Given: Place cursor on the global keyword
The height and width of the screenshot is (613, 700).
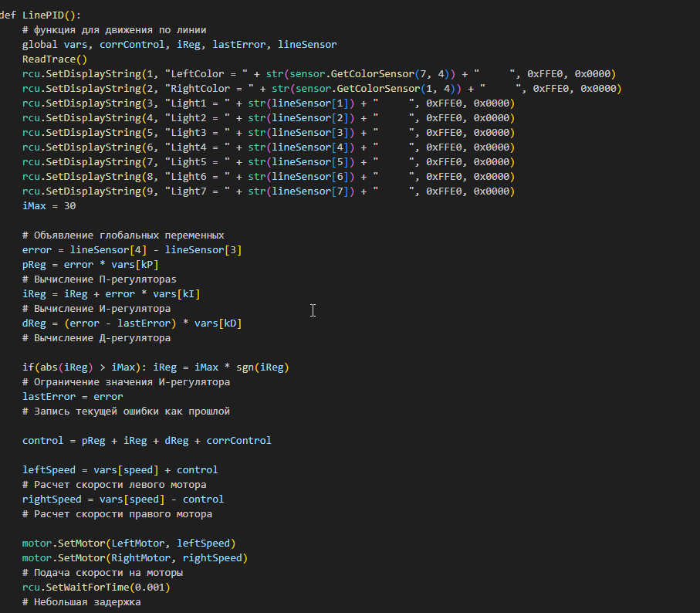Looking at the screenshot, I should pos(40,45).
